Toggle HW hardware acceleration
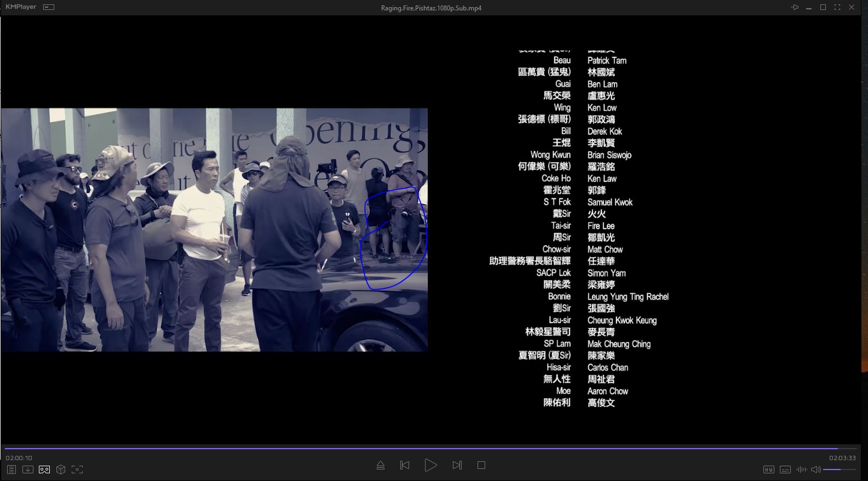 [x=769, y=469]
